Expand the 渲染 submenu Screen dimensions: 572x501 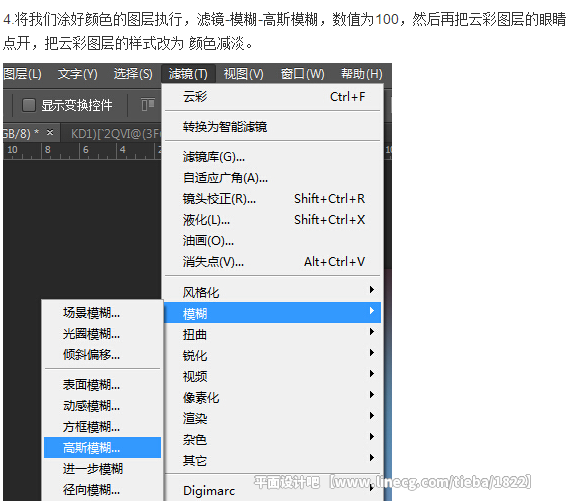tap(273, 418)
